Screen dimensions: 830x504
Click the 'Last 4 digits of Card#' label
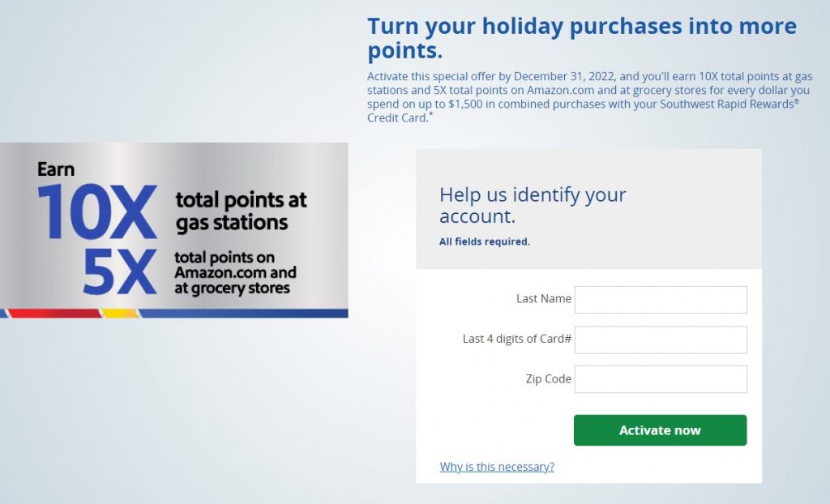pos(517,339)
